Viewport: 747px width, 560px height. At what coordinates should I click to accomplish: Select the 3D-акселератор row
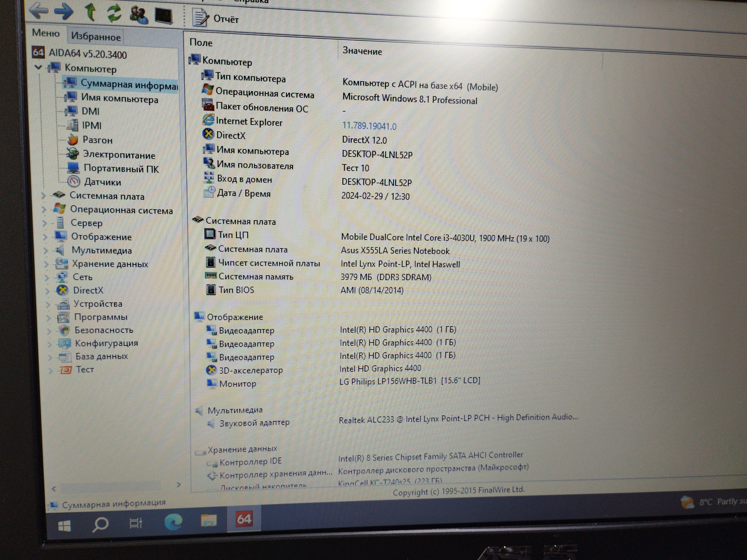[x=314, y=369]
